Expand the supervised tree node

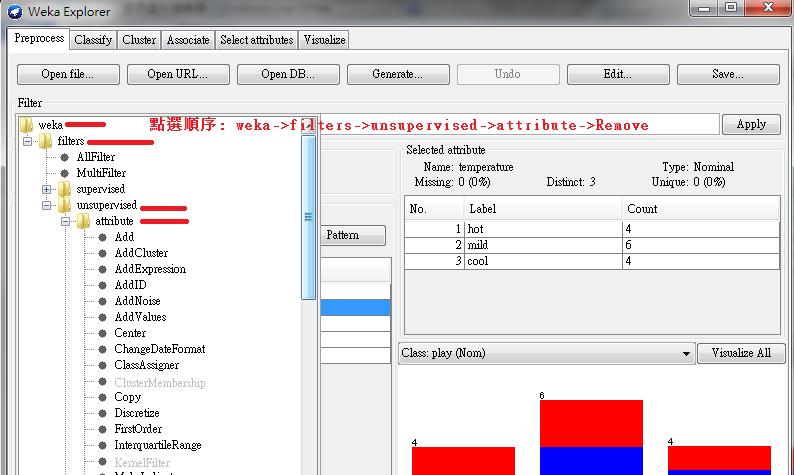(46, 189)
